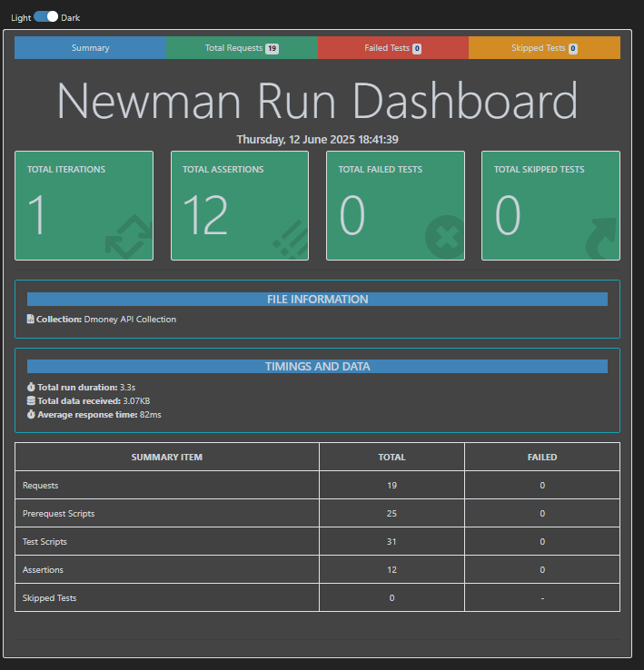Screen dimensions: 644x670
Task: Click the Requests row label
Action: (40, 485)
